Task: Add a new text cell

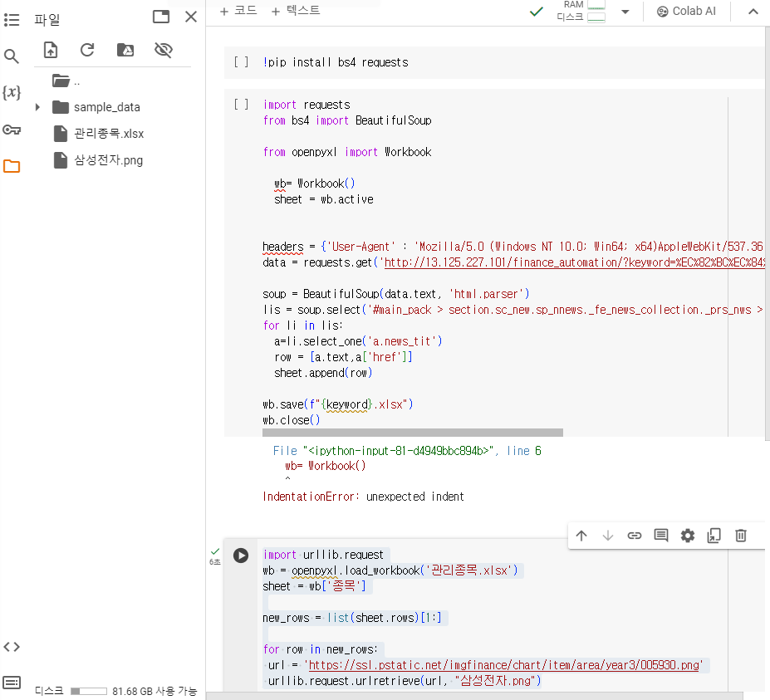Action: (296, 11)
